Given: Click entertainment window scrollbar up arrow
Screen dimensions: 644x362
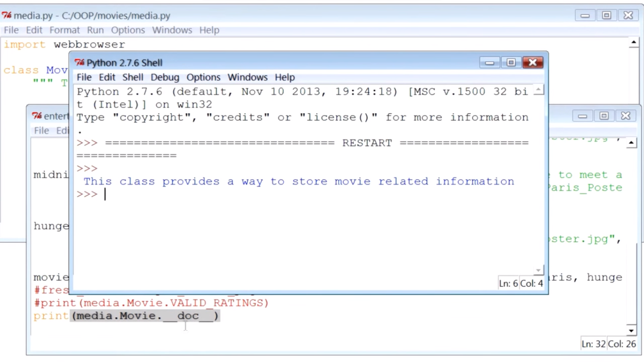Looking at the screenshot, I should tap(631, 143).
